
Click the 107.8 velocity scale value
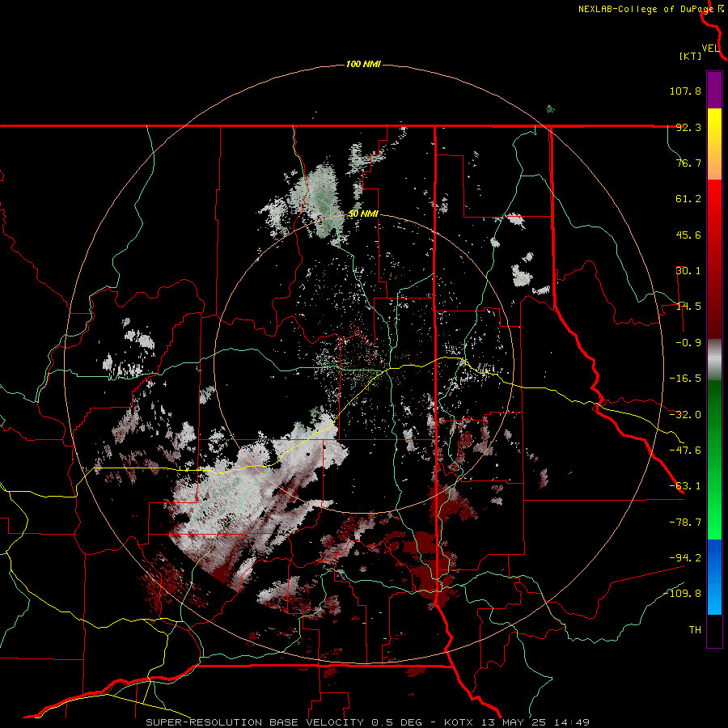(x=685, y=91)
